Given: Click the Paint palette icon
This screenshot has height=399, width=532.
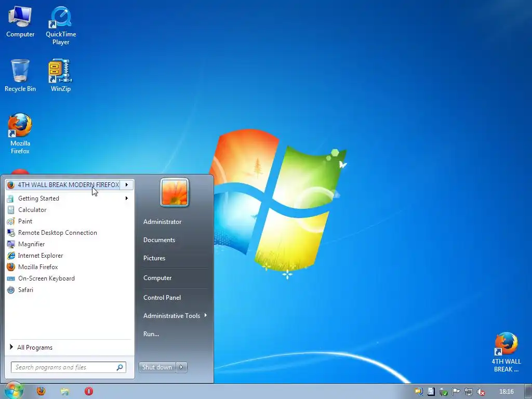Looking at the screenshot, I should pos(11,221).
